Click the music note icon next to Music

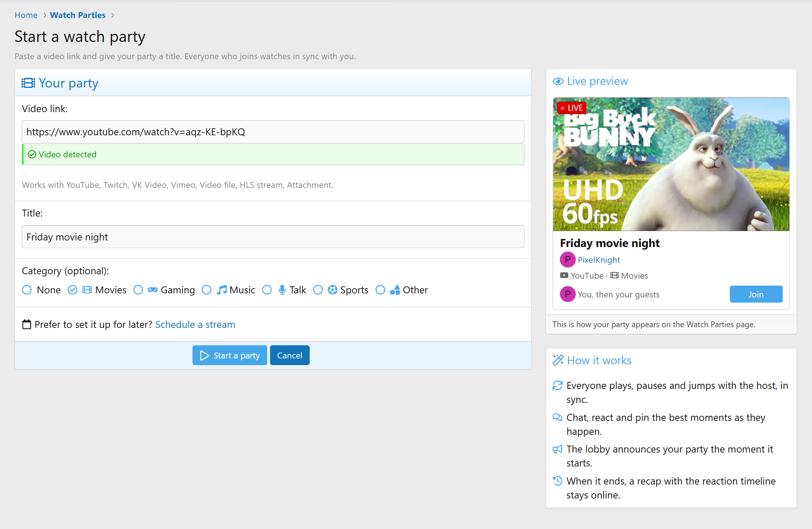pos(222,290)
